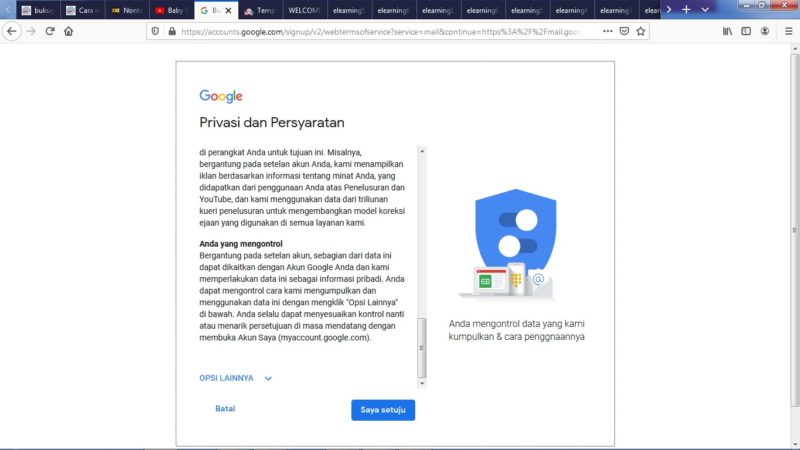Viewport: 800px width, 450px height.
Task: Open Firefox hamburger menu
Action: tap(788, 31)
